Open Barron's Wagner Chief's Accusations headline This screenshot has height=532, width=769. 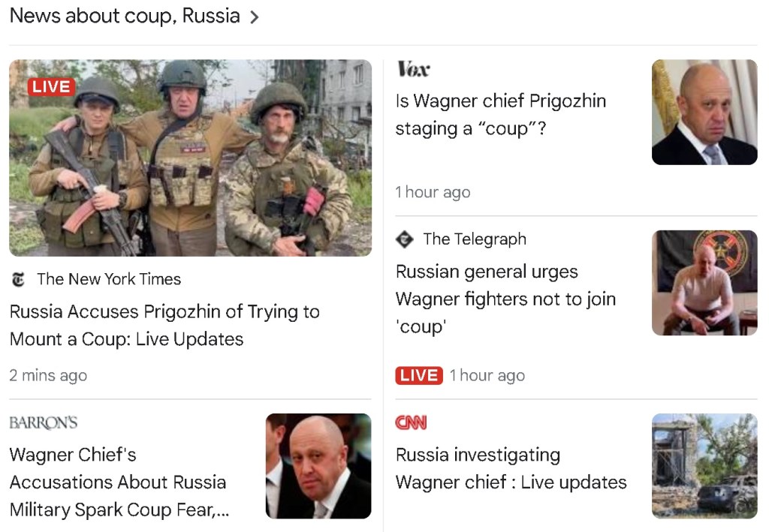(119, 482)
